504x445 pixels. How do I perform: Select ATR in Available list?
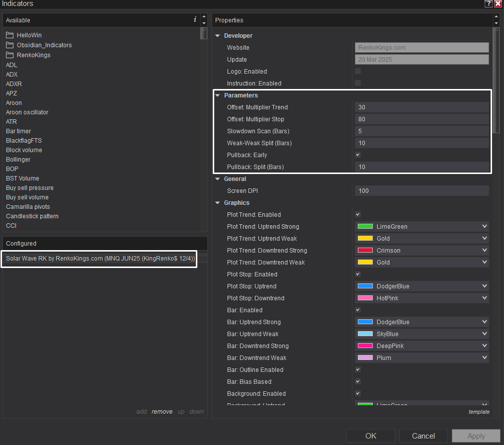11,121
